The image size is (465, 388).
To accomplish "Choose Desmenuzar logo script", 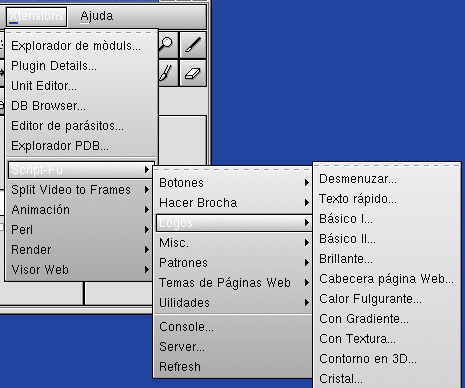I will pyautogui.click(x=387, y=179).
